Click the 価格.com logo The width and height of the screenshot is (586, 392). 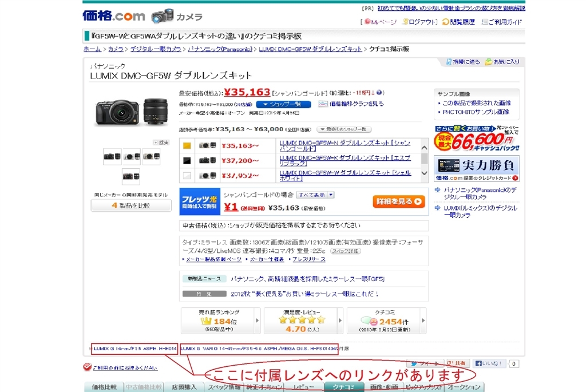click(114, 16)
